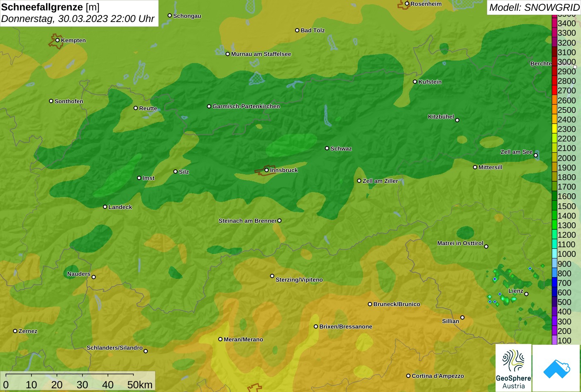Select the Kitzbühel marker dot
581x392 pixels.
click(x=457, y=120)
